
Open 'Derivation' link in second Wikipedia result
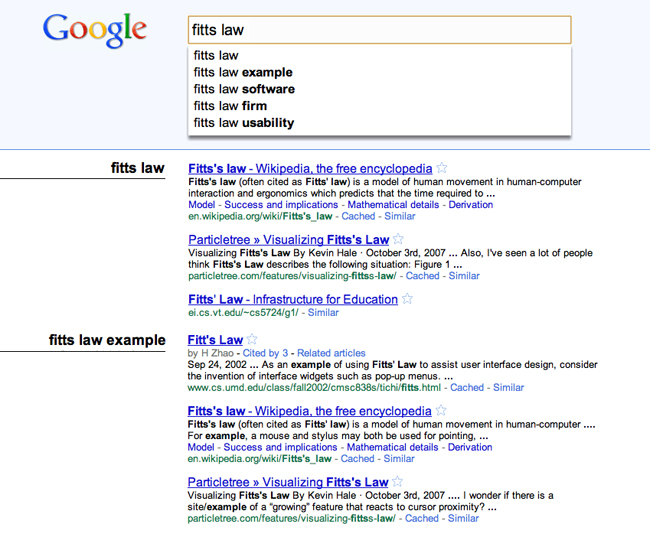pyautogui.click(x=470, y=447)
